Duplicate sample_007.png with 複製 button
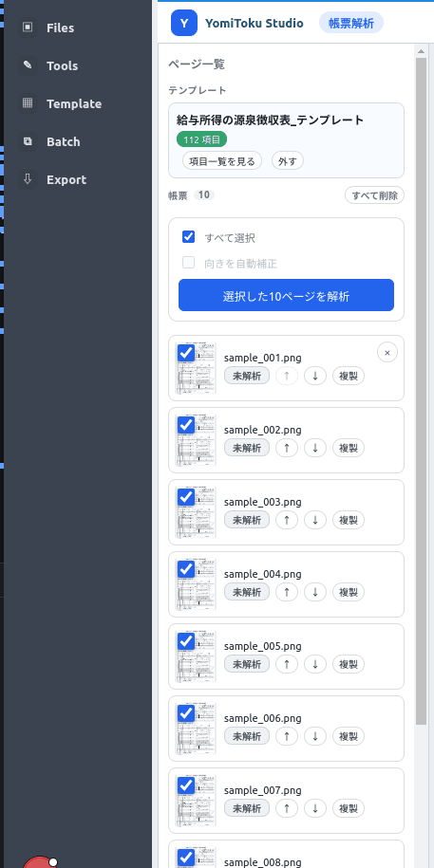 (349, 808)
